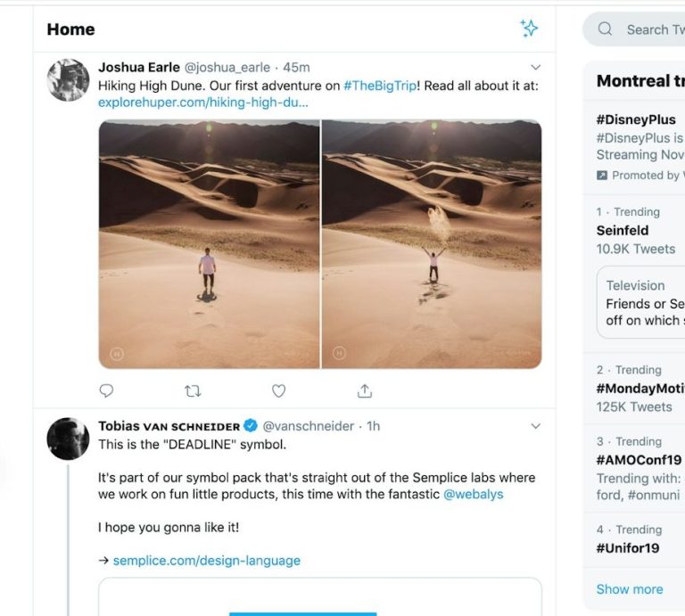The height and width of the screenshot is (616, 685).
Task: Click the Search Twitter input field
Action: click(634, 29)
